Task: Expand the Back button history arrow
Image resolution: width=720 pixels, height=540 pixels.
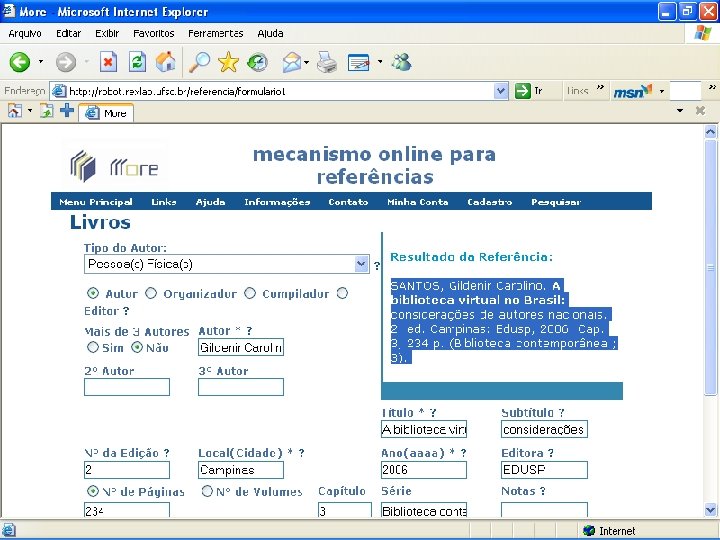Action: pos(40,62)
